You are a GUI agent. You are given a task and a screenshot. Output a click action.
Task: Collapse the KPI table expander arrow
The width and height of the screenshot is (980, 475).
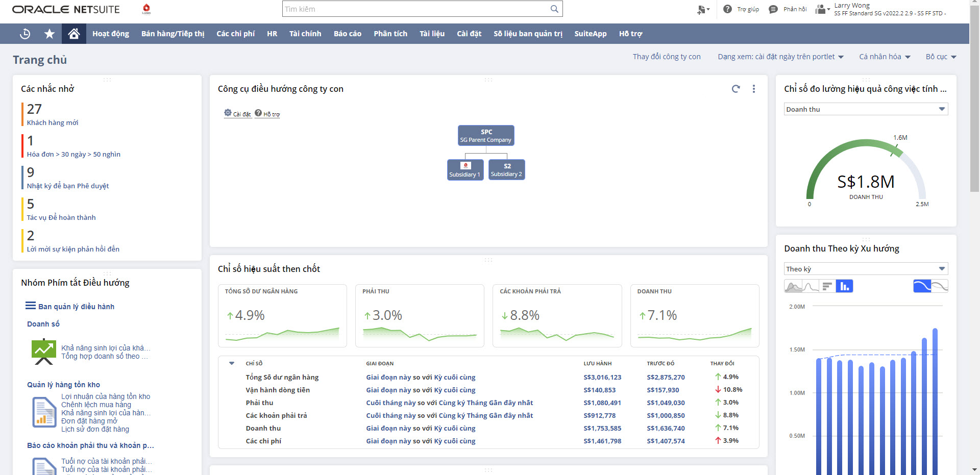tap(232, 363)
